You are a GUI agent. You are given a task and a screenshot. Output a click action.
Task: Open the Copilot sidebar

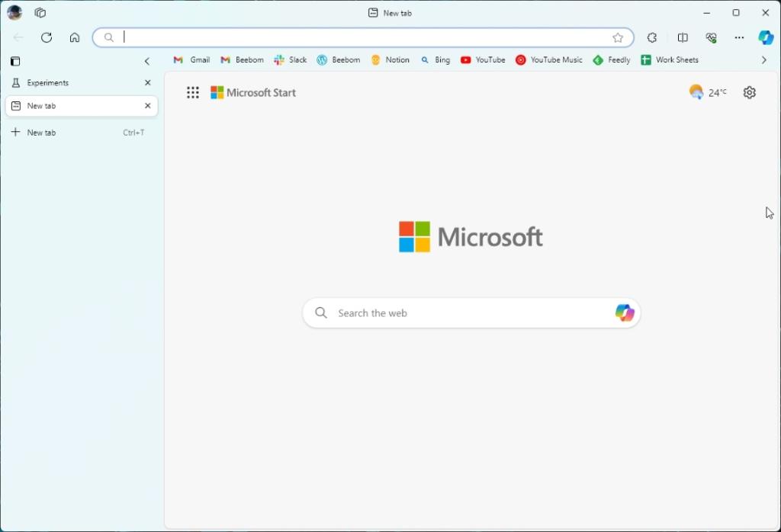(765, 37)
